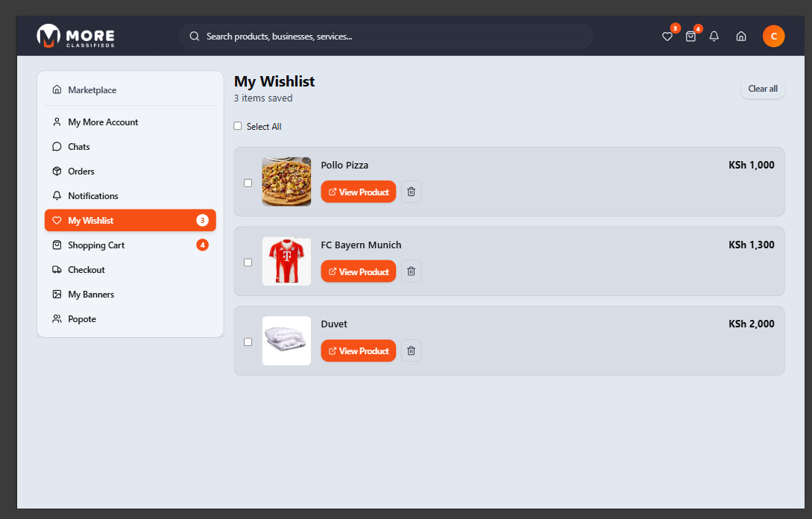This screenshot has height=519, width=812.
Task: Check the Pollo Pizza item checkbox
Action: coord(248,183)
